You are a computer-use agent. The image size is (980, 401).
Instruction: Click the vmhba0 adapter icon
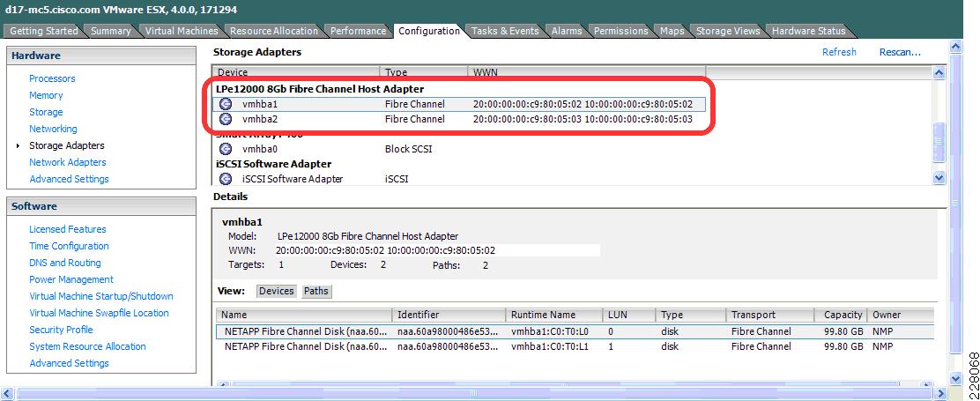226,149
